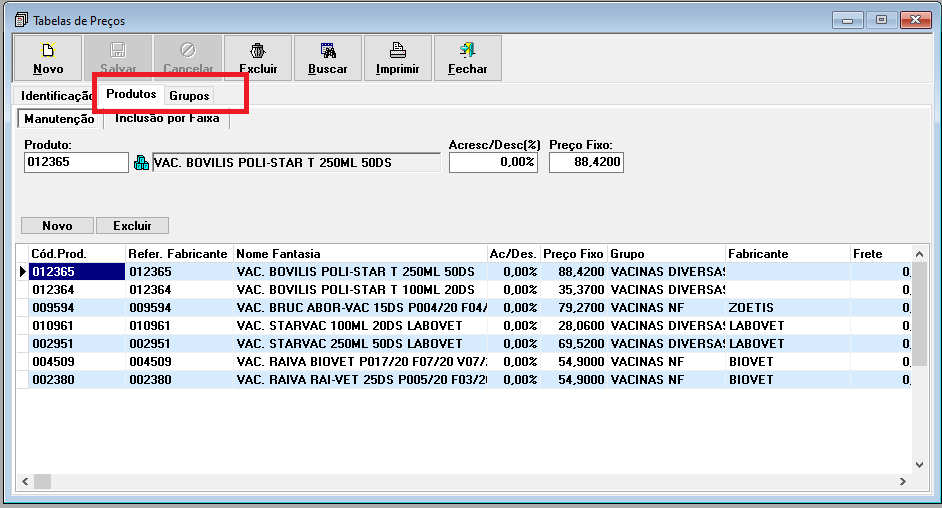
Task: Click the product description field
Action: 297,163
